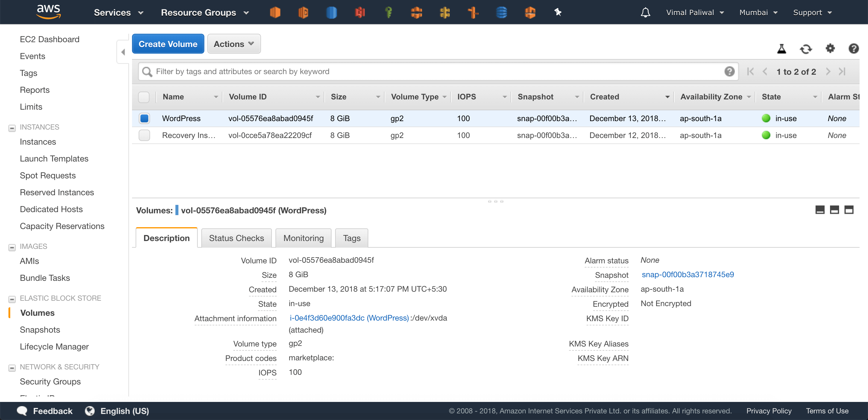Open table settings gear

tap(830, 49)
